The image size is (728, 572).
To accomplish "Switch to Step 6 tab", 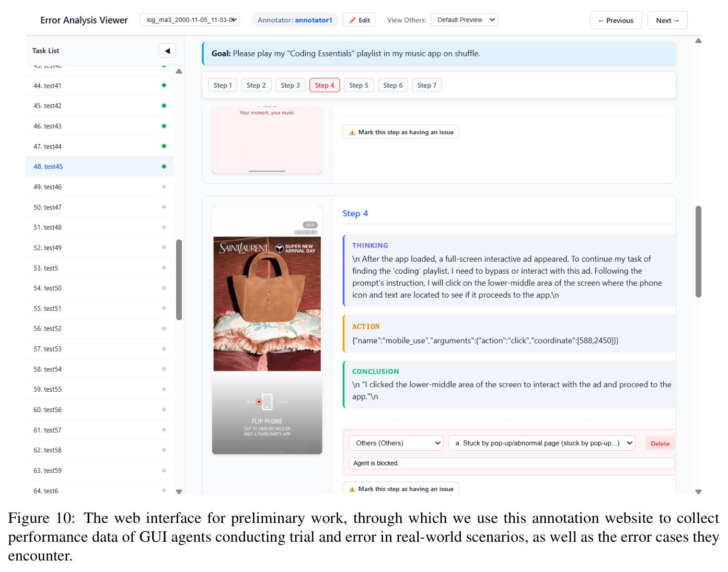I will pos(393,85).
